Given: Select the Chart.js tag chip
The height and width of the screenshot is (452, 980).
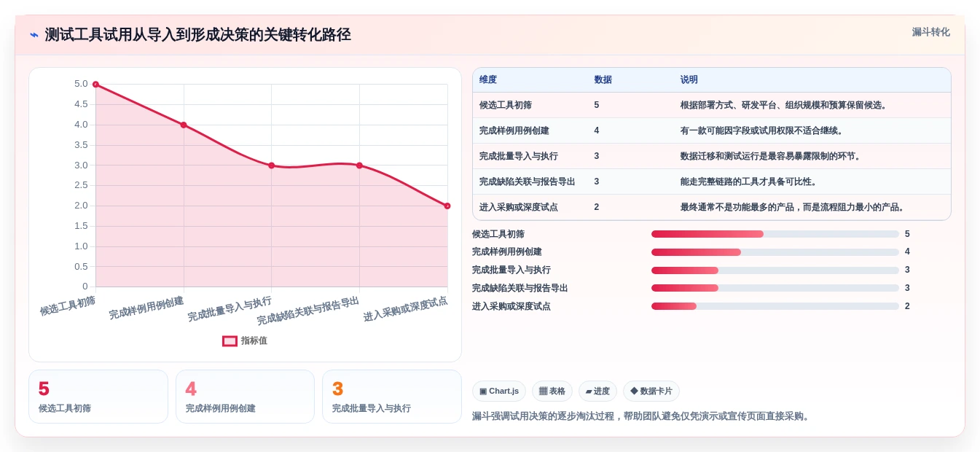Looking at the screenshot, I should [x=499, y=391].
